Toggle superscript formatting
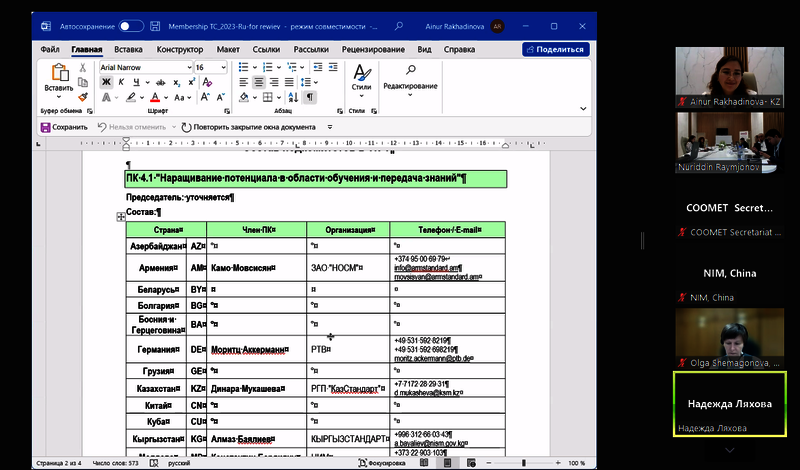The width and height of the screenshot is (800, 470). point(192,82)
